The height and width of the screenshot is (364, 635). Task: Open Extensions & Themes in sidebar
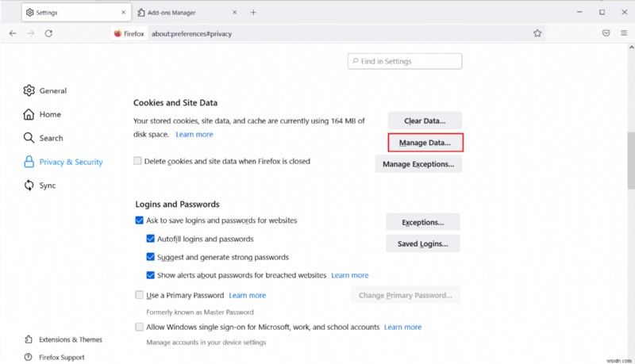(70, 339)
